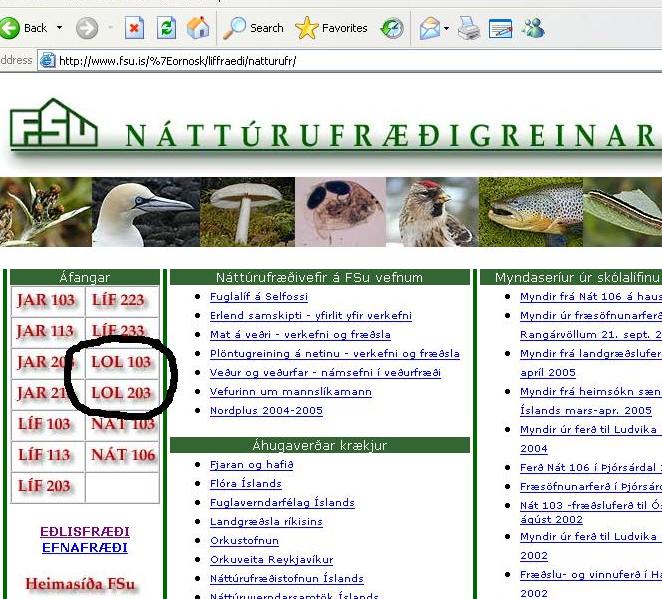
Task: Open Fuglalíf á Selfossi link
Action: tap(259, 297)
